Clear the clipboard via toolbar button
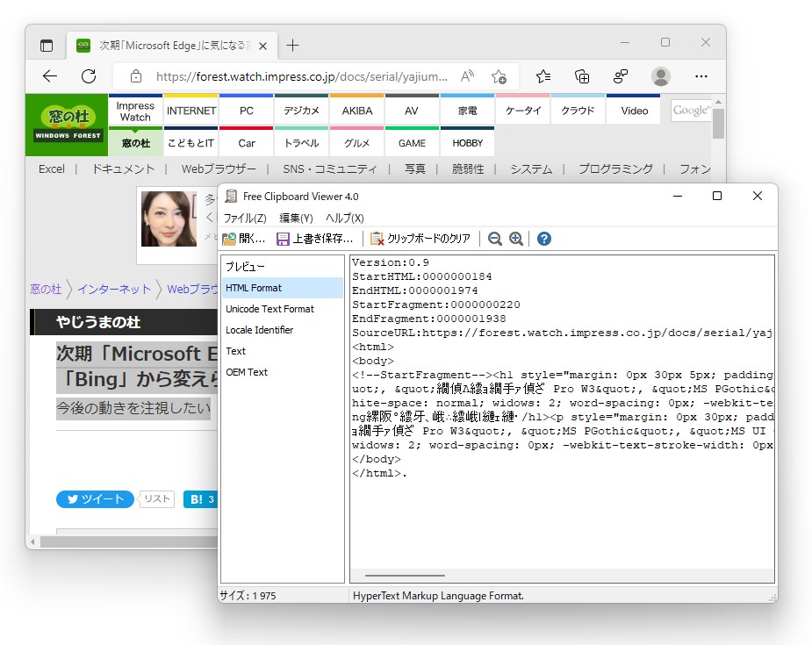 [420, 239]
